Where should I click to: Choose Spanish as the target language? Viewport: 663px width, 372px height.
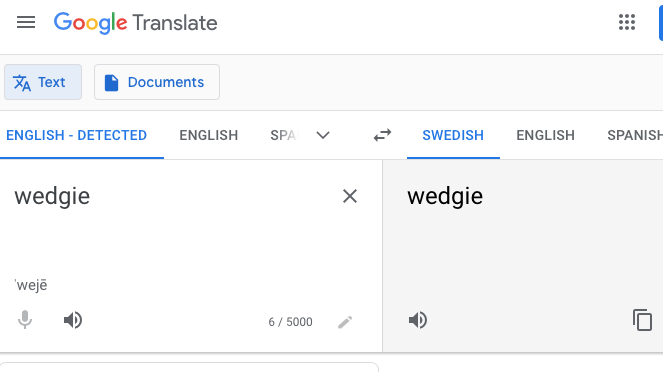pyautogui.click(x=635, y=135)
